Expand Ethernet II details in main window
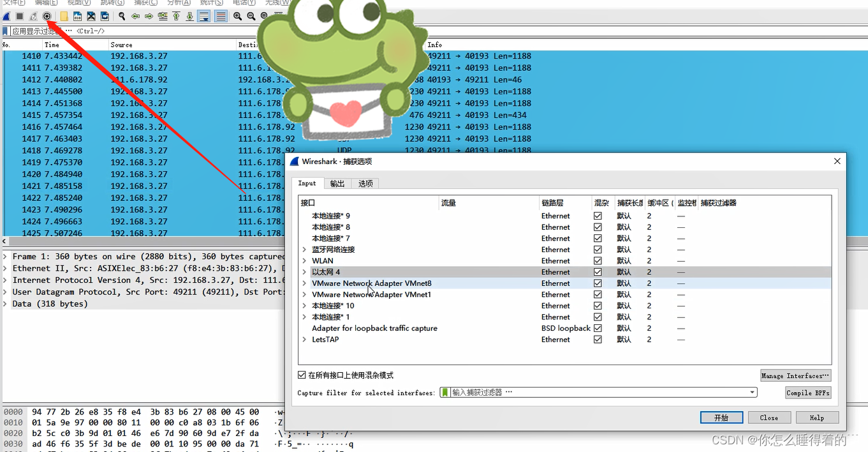Viewport: 868px width, 452px height. point(5,269)
